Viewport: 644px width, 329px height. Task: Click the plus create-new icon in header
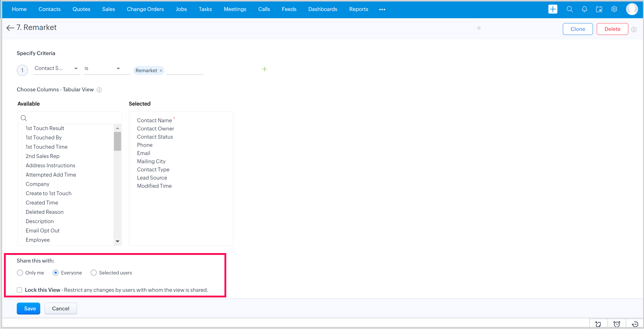pos(553,9)
